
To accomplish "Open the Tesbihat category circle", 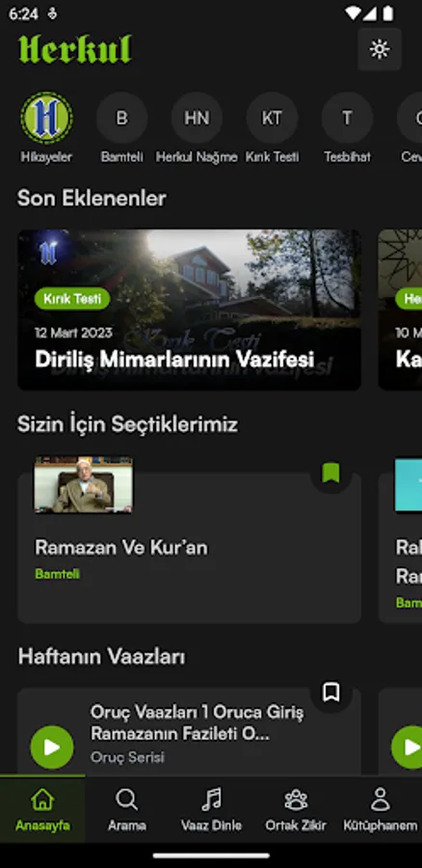I will coord(348,118).
